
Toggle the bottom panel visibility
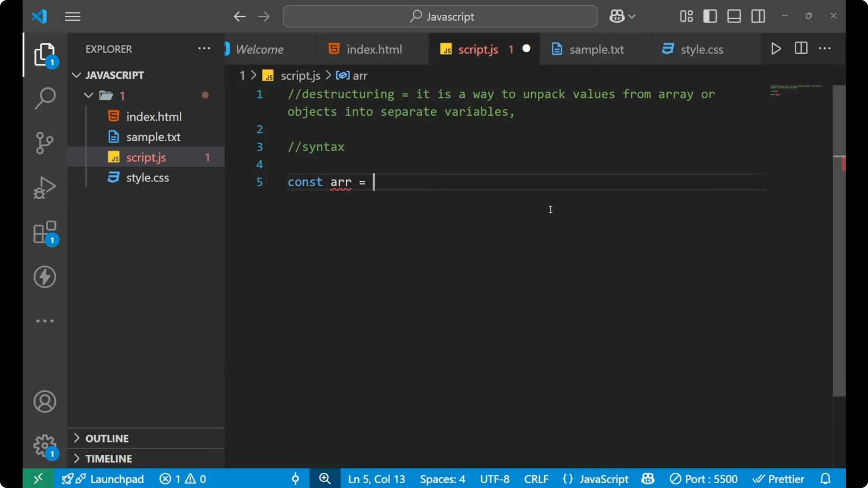(x=734, y=16)
